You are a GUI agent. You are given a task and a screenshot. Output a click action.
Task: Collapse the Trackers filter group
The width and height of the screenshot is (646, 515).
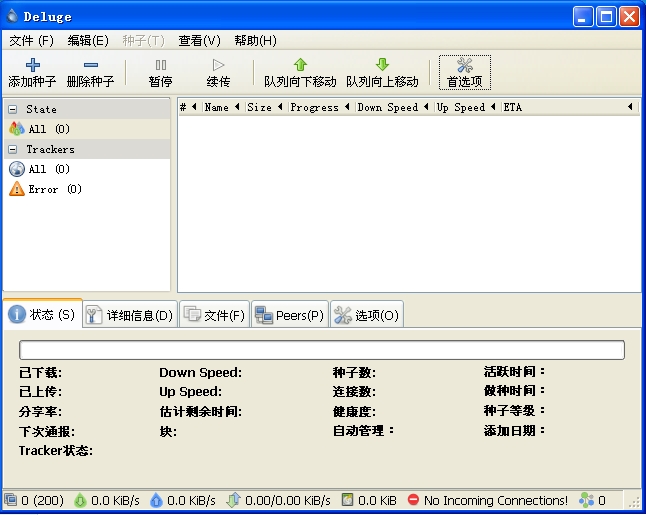[x=13, y=149]
